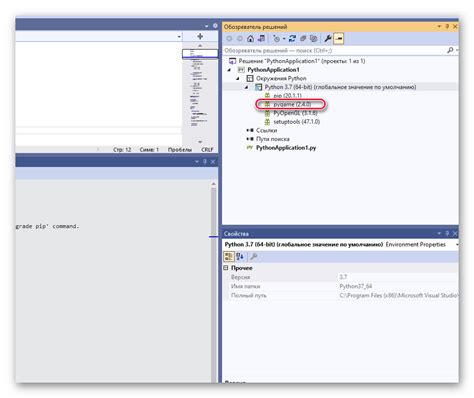
Task: Toggle the highlighted Preview Selected Items button
Action: (339, 39)
